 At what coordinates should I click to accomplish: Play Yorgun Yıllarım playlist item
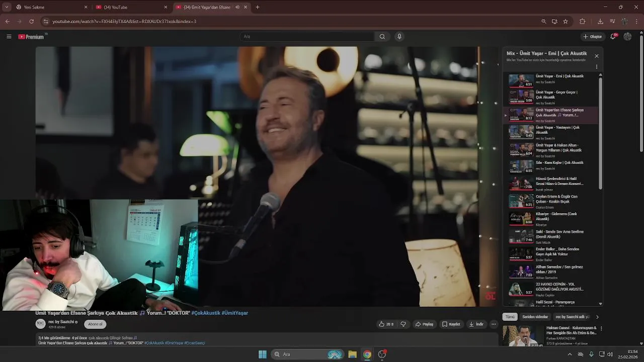coord(551,150)
